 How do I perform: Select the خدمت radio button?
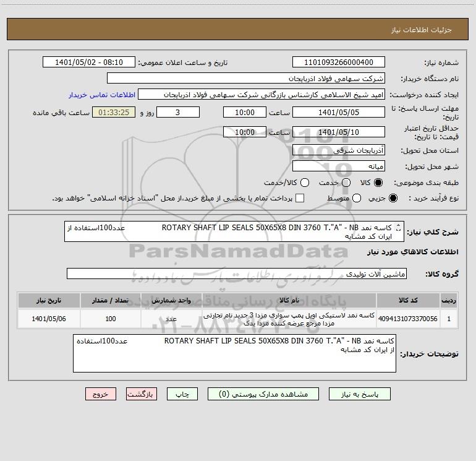click(346, 183)
